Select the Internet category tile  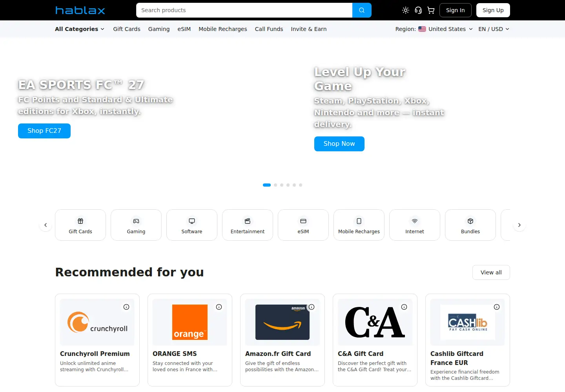click(415, 225)
